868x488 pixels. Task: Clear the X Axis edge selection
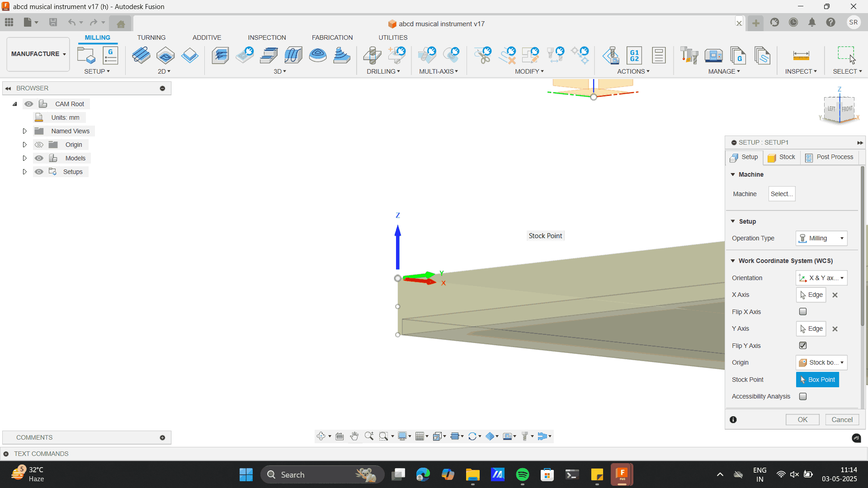[x=835, y=295]
